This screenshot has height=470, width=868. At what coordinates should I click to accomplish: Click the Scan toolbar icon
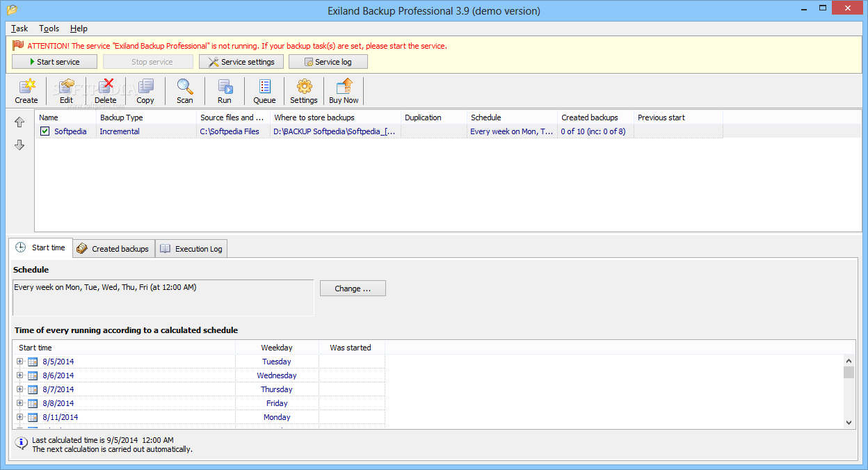click(x=185, y=87)
